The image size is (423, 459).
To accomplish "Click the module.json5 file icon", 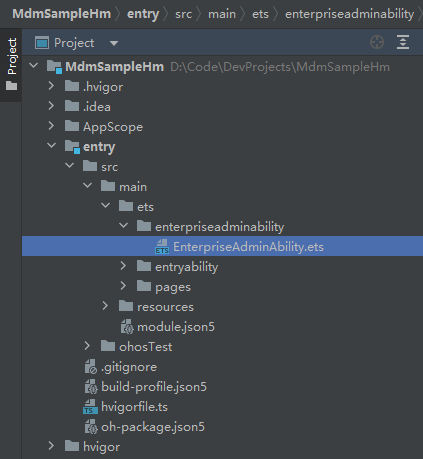I will tap(127, 327).
